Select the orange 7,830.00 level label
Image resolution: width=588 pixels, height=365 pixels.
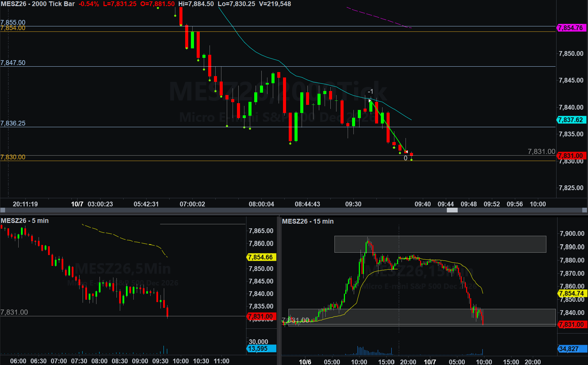tap(13, 157)
